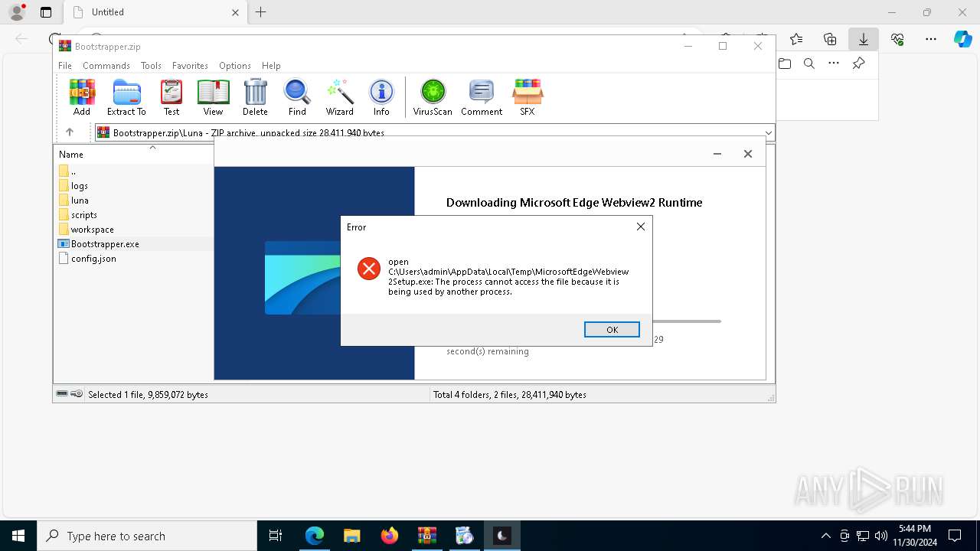
Task: Open Firefox from the taskbar
Action: tap(390, 536)
